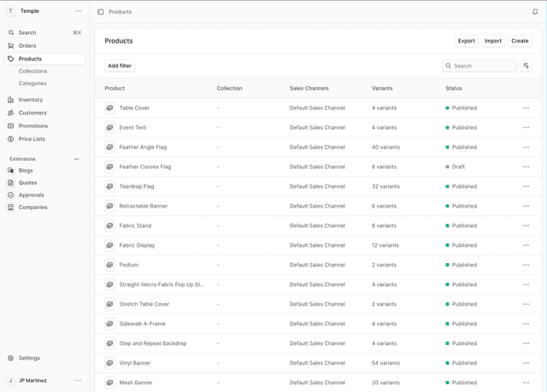Click the Price Lists icon
Image resolution: width=547 pixels, height=392 pixels.
pyautogui.click(x=11, y=138)
